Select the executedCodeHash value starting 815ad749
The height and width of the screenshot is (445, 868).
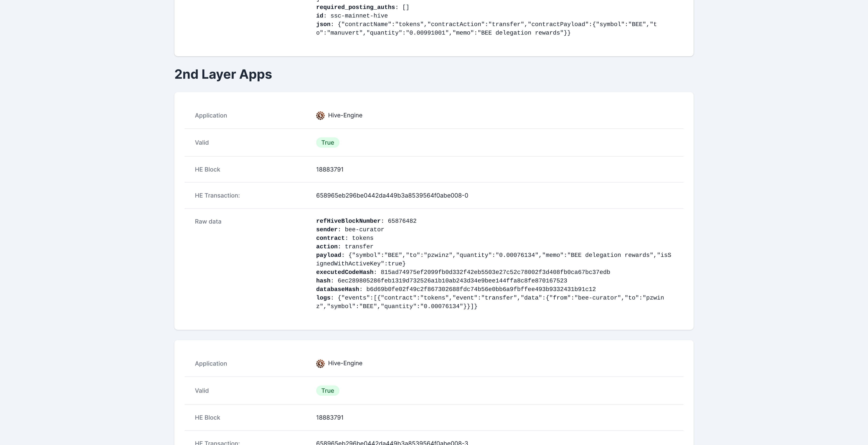pos(495,272)
